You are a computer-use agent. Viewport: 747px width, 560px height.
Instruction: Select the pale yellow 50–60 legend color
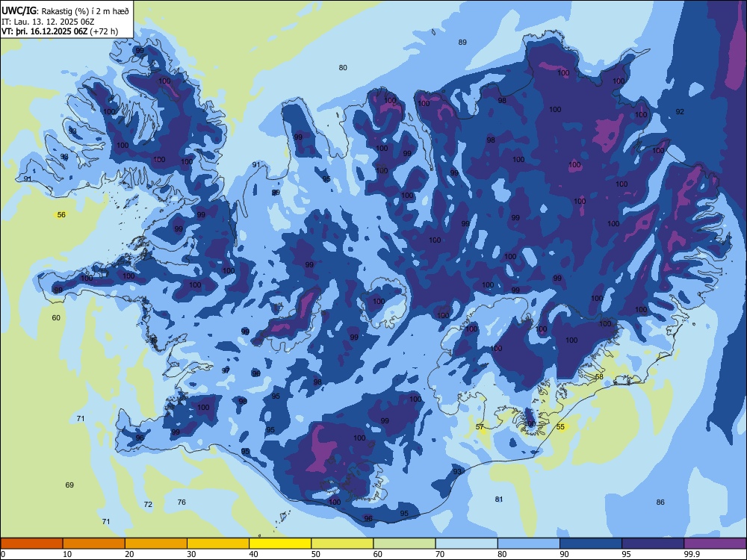click(342, 544)
